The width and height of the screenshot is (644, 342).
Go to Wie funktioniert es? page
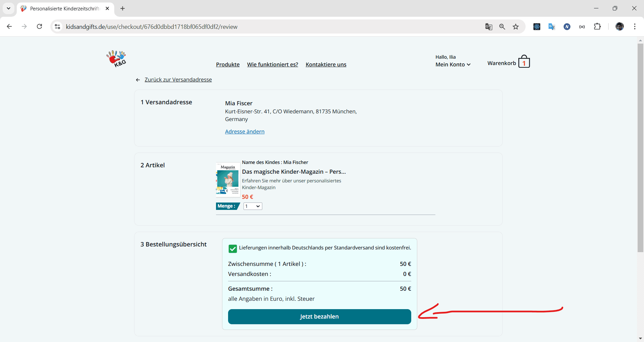272,64
